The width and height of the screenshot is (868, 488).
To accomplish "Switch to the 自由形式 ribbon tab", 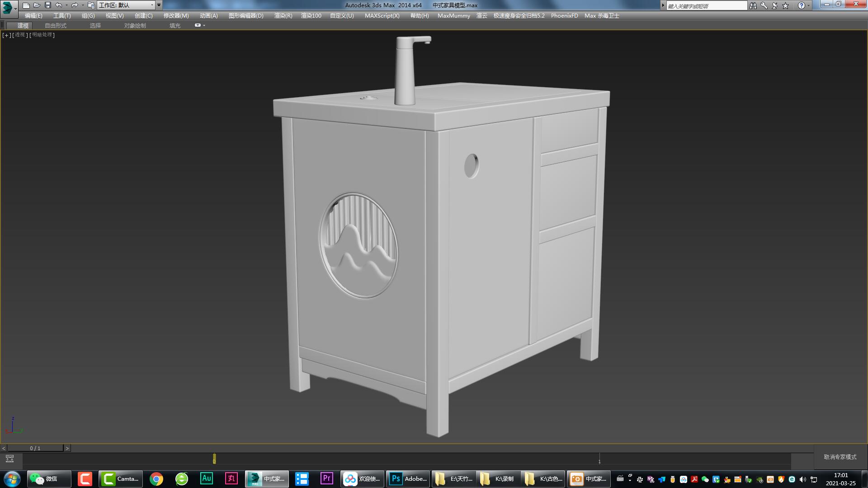I will click(x=56, y=25).
